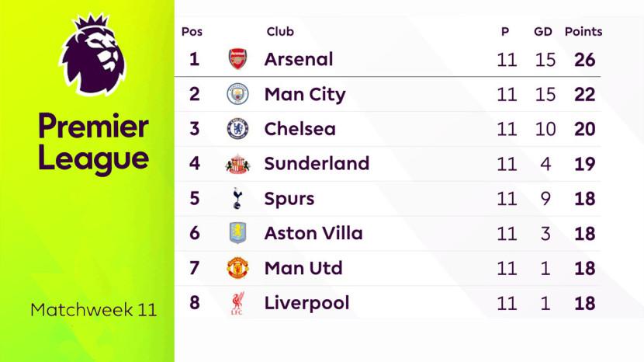Click the Matchweek 11 label
The height and width of the screenshot is (362, 644).
[x=93, y=310]
